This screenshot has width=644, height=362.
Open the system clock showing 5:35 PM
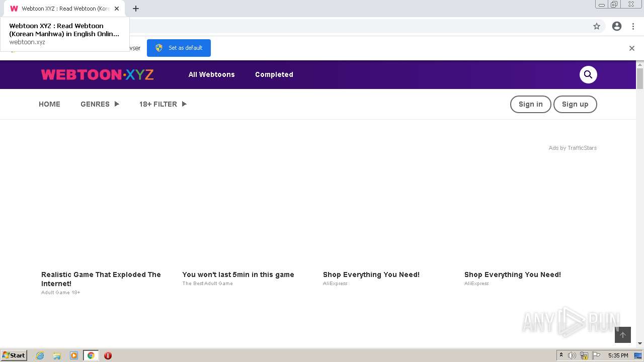pyautogui.click(x=618, y=355)
